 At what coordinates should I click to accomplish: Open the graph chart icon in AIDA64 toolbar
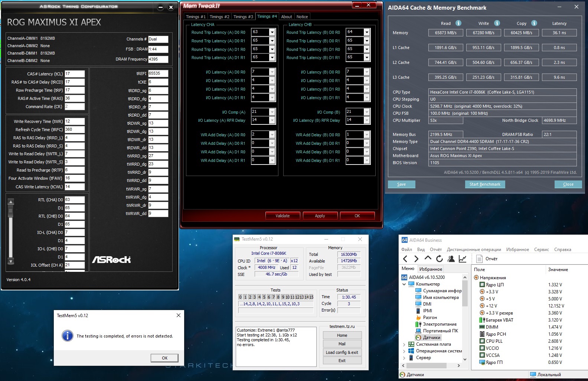tap(463, 259)
